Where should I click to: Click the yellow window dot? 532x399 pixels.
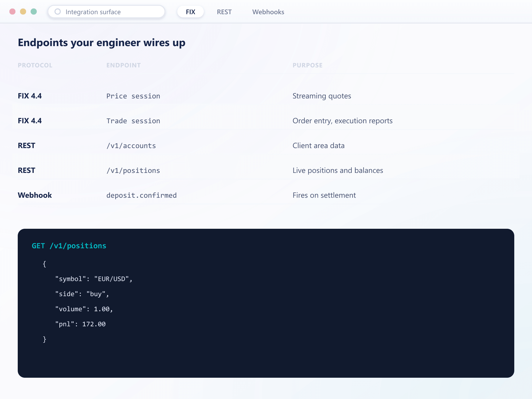click(x=23, y=12)
